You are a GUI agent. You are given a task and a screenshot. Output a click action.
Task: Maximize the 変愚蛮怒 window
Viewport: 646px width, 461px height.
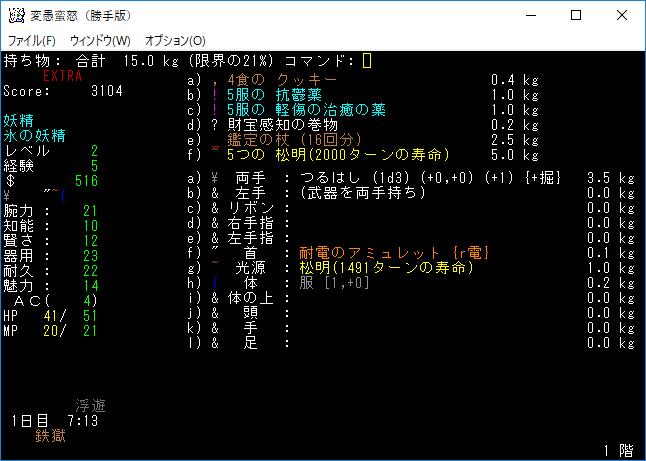576,15
